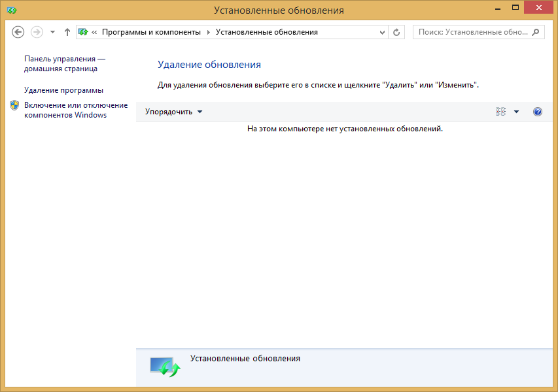The image size is (558, 392).
Task: Refresh the installed updates list
Action: (x=396, y=33)
